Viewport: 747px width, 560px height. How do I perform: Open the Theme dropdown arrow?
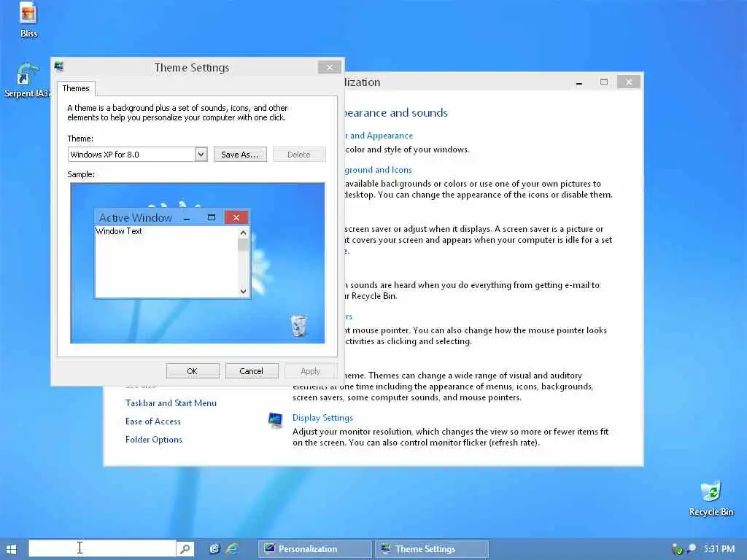201,155
